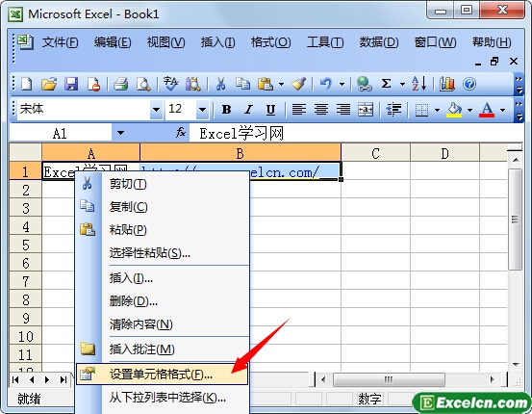
Task: Align cell text right
Action: coord(343,110)
